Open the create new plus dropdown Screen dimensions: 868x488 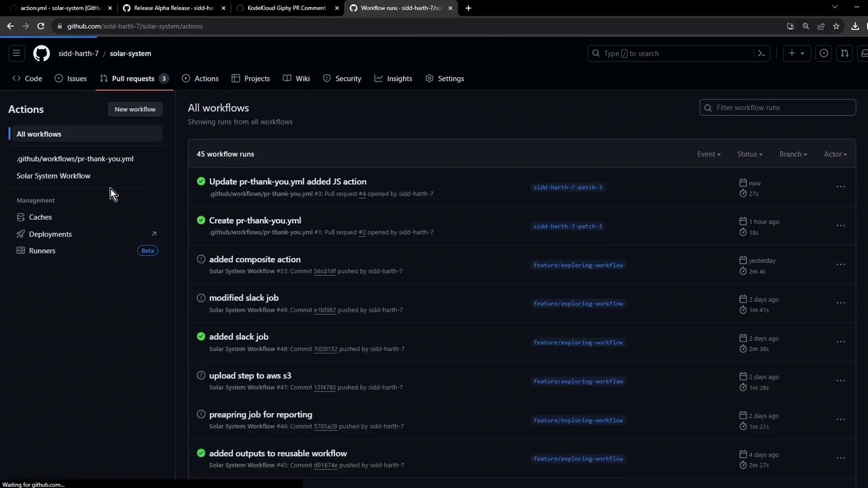pos(796,53)
